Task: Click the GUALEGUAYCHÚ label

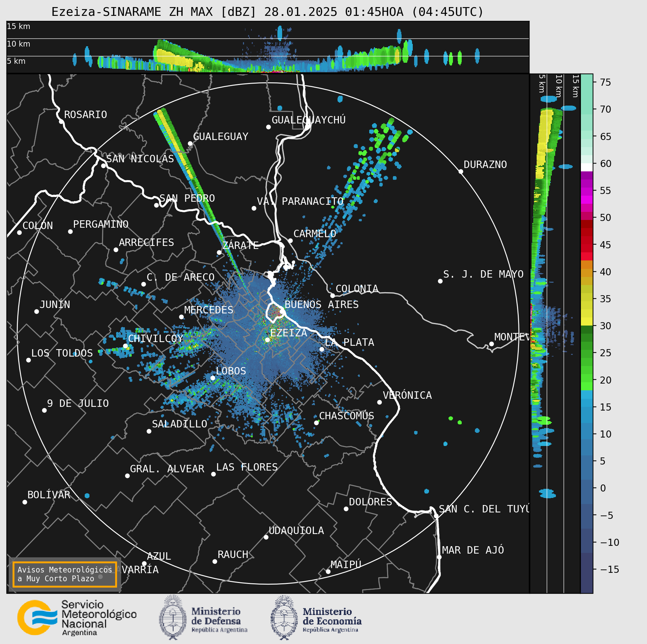Action: 308,120
